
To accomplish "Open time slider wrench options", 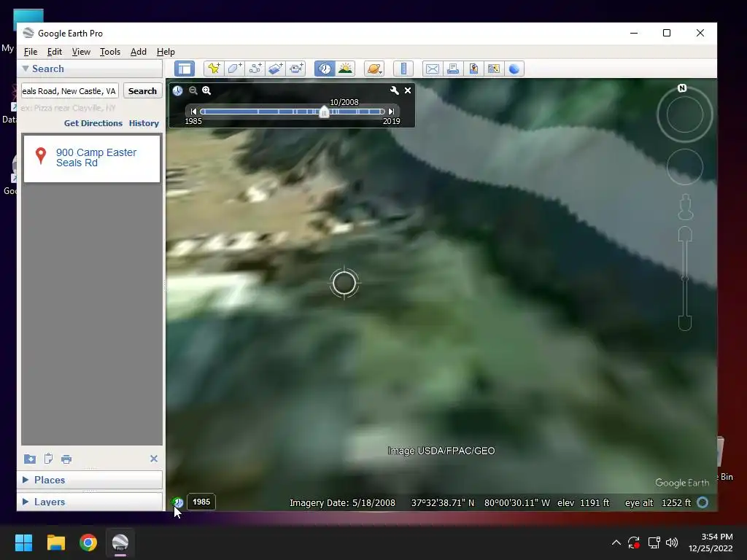I will [x=395, y=90].
